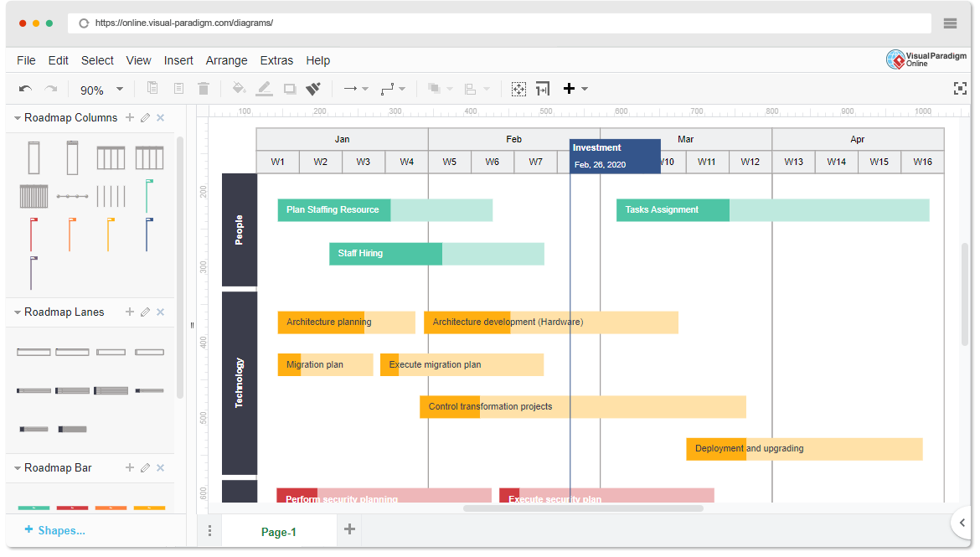Edit the Roadmap Columns palette
This screenshot has height=557, width=980.
click(x=145, y=117)
